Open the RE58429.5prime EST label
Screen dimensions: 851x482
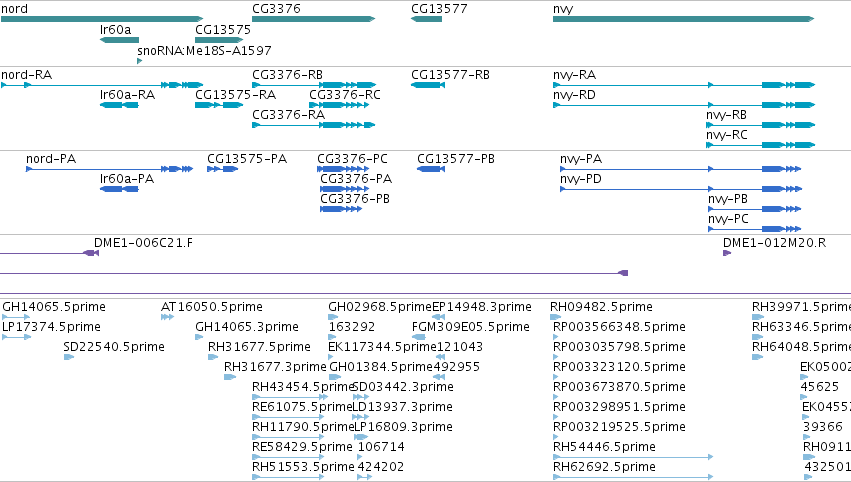pos(302,448)
